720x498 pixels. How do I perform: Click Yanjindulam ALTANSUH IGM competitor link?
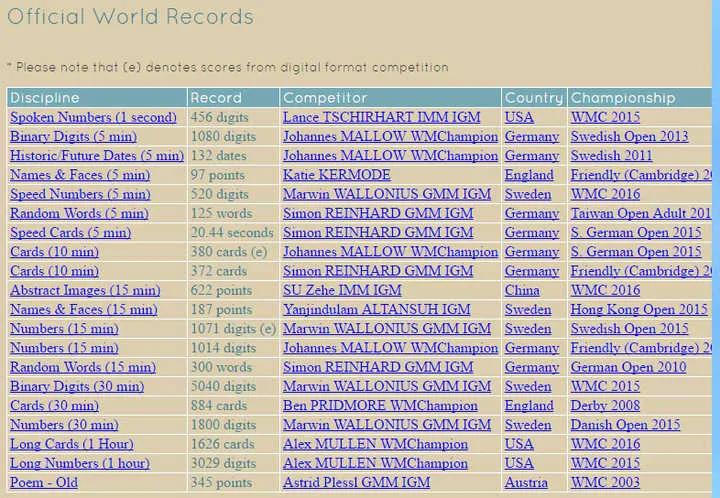[377, 310]
